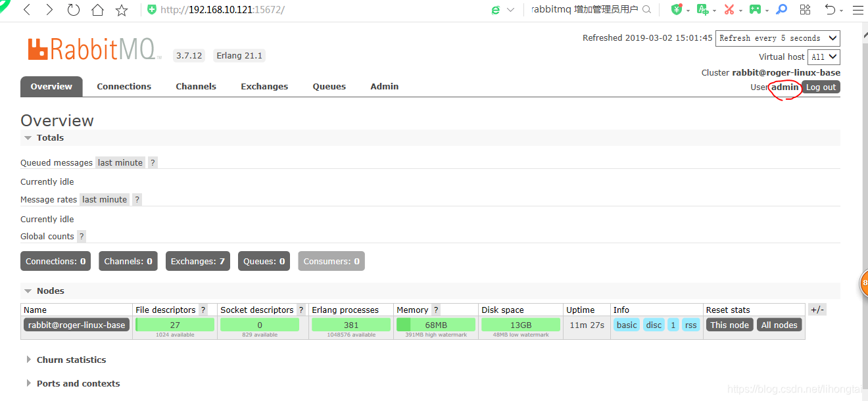Screen dimensions: 868x401
Task: Go back using the browser back arrow
Action: (28, 10)
